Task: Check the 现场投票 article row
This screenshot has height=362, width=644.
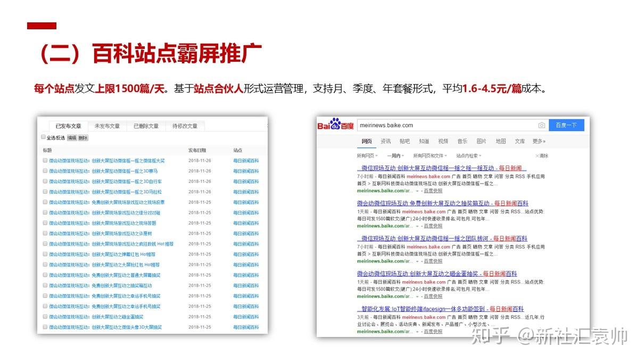Action: coord(45,202)
